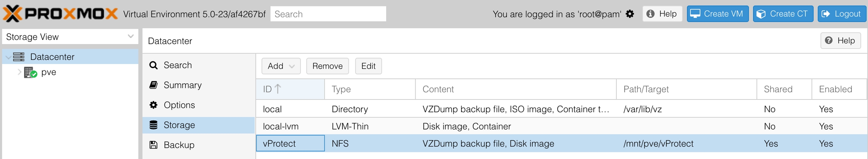Open Options via its gear icon
Viewport: 868px width, 159px height.
[x=153, y=105]
